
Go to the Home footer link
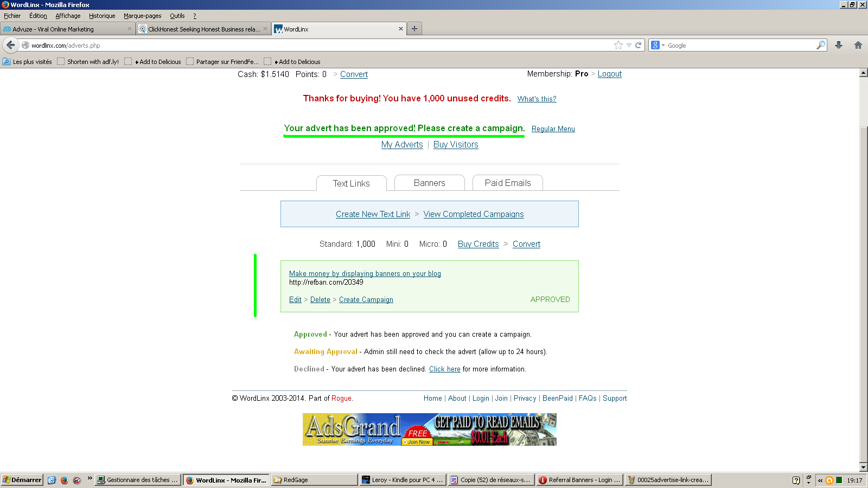click(433, 398)
